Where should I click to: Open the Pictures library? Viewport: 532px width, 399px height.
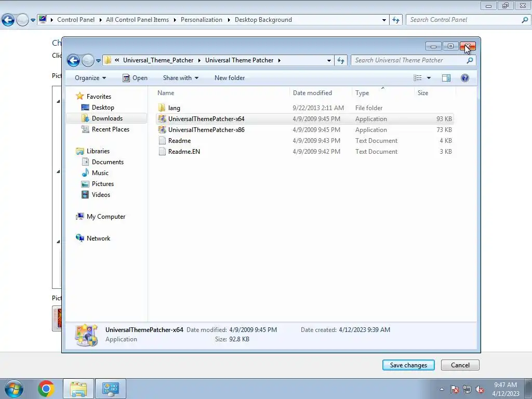click(x=103, y=184)
